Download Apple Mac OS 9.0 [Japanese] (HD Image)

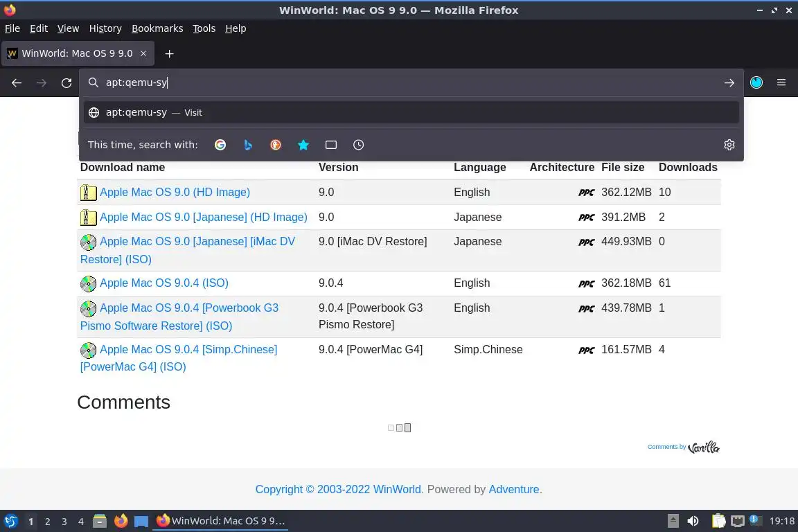(x=204, y=218)
